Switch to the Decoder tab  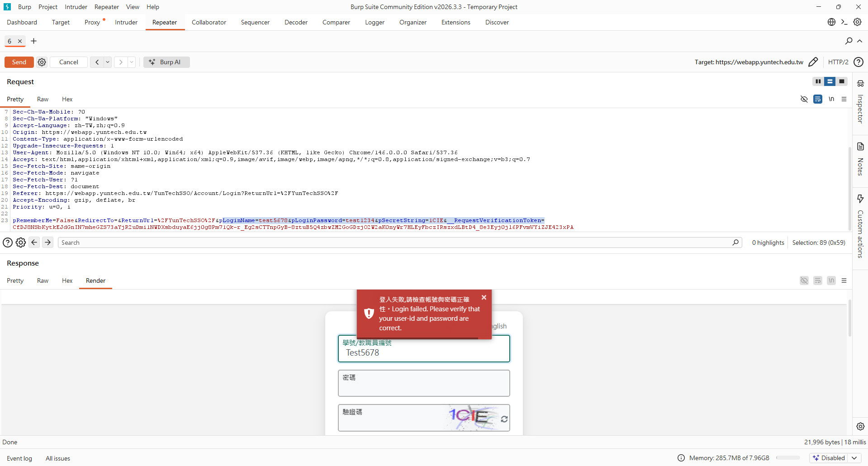point(296,22)
